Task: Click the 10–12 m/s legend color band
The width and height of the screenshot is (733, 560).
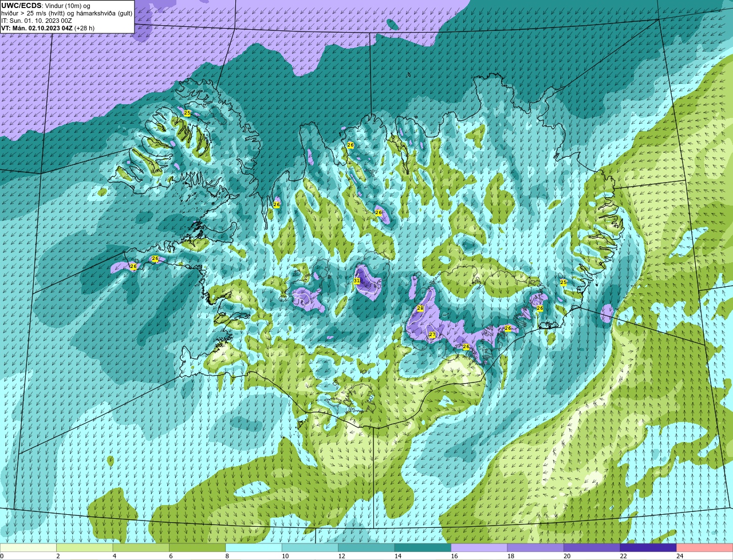Action: (x=310, y=548)
